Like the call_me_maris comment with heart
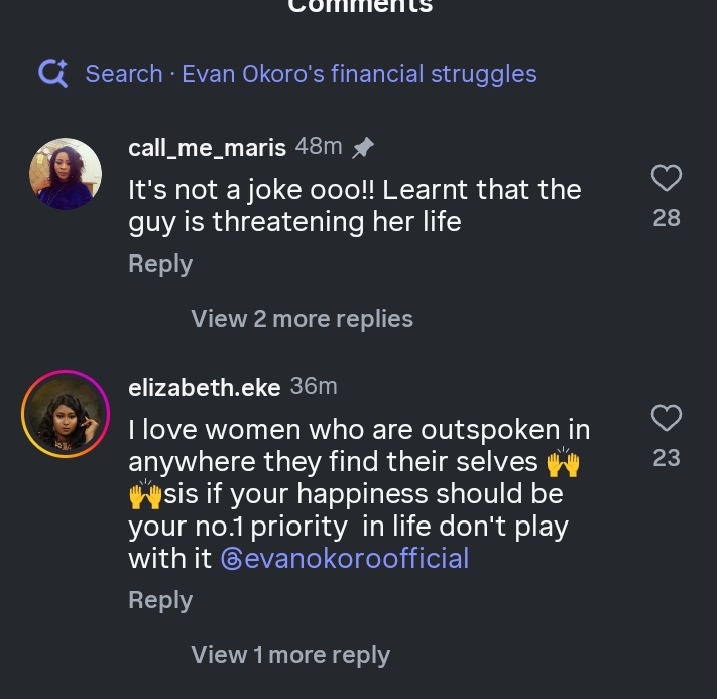 (666, 178)
